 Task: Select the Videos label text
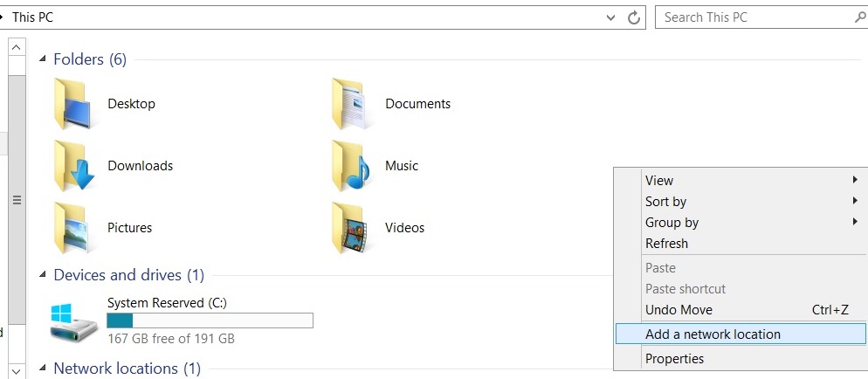pos(404,228)
